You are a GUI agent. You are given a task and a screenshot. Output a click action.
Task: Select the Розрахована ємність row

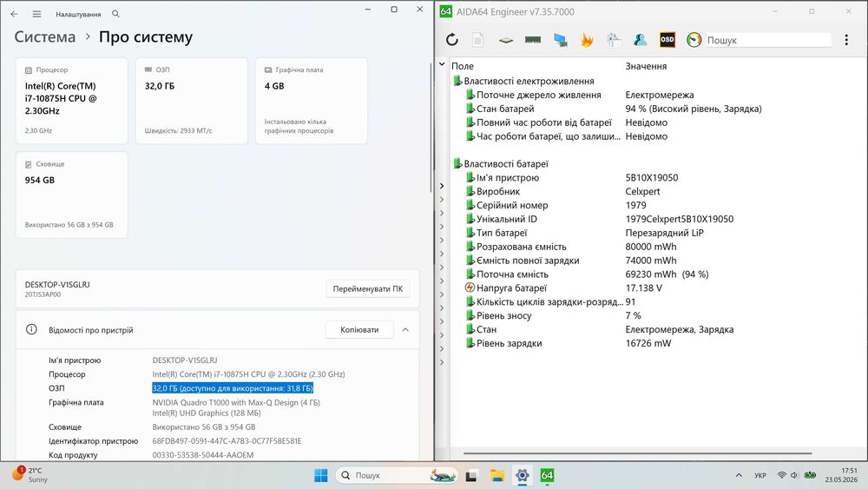(571, 247)
